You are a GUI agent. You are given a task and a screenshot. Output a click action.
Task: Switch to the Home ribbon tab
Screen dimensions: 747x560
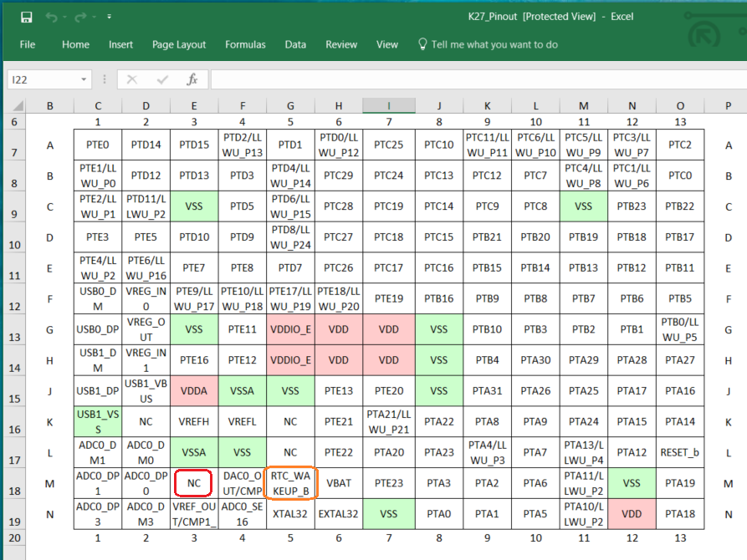(x=75, y=44)
